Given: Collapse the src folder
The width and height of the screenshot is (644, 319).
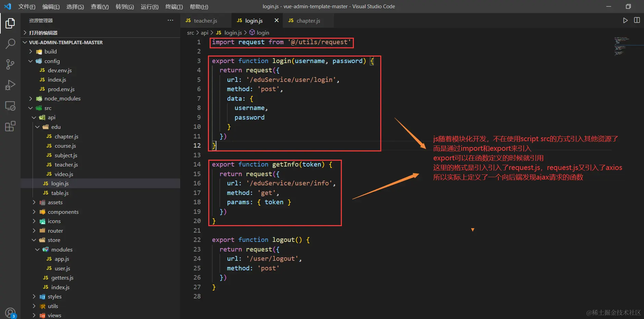Looking at the screenshot, I should (x=100, y=108).
